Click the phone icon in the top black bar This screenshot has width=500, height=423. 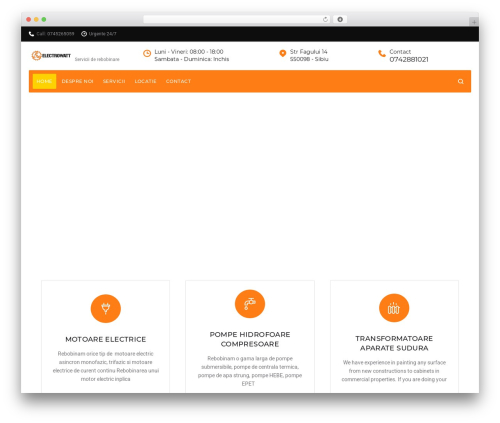[31, 34]
